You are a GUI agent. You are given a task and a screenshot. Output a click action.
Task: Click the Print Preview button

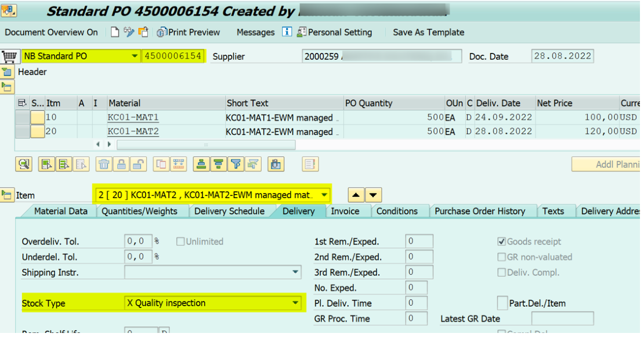189,33
